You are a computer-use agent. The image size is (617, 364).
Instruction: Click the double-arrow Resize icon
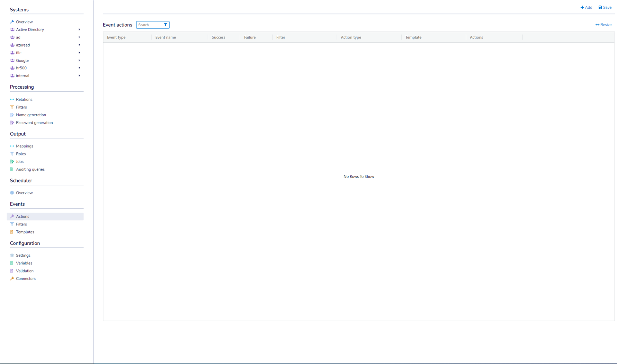597,25
